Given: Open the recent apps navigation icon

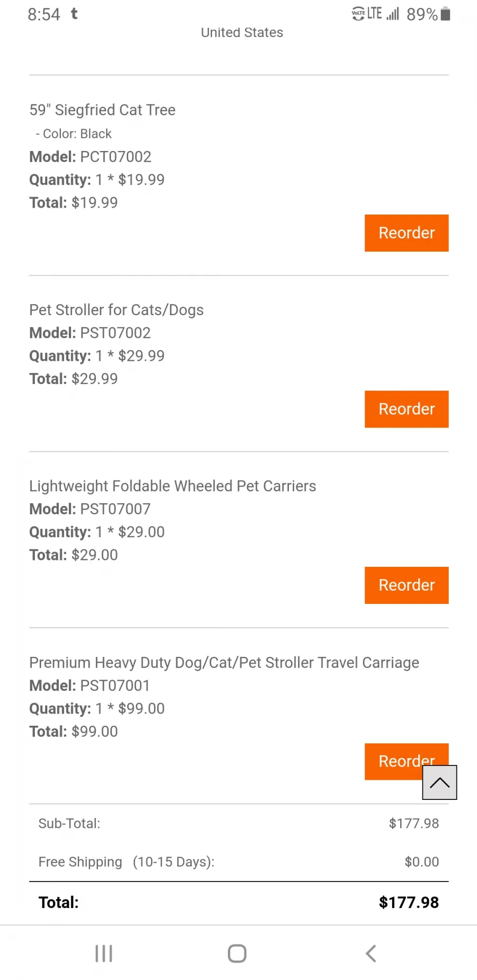Looking at the screenshot, I should click(104, 954).
